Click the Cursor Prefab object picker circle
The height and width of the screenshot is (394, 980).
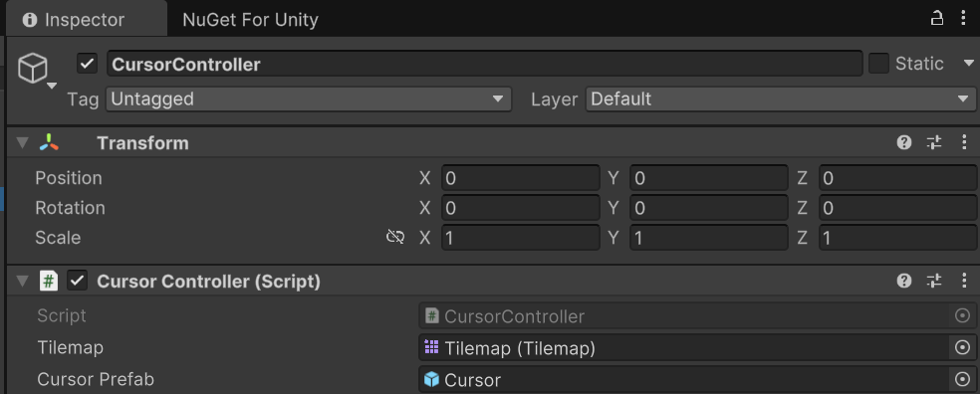coord(962,378)
